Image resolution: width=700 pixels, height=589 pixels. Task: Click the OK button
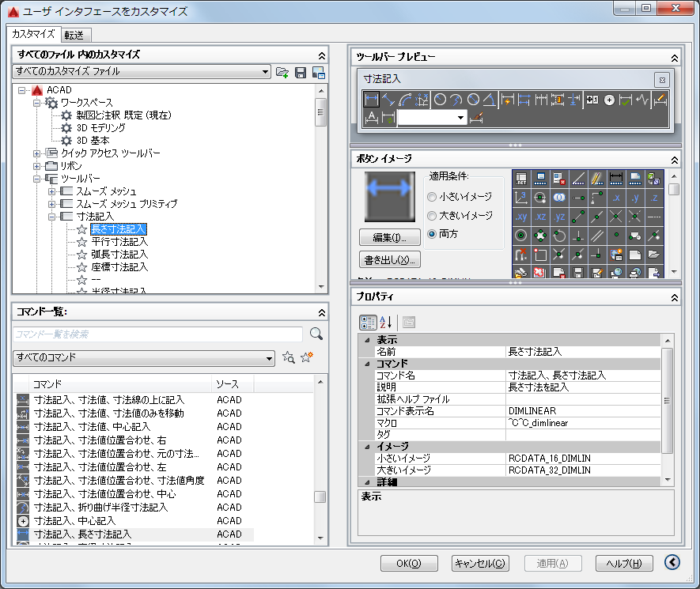[x=409, y=563]
